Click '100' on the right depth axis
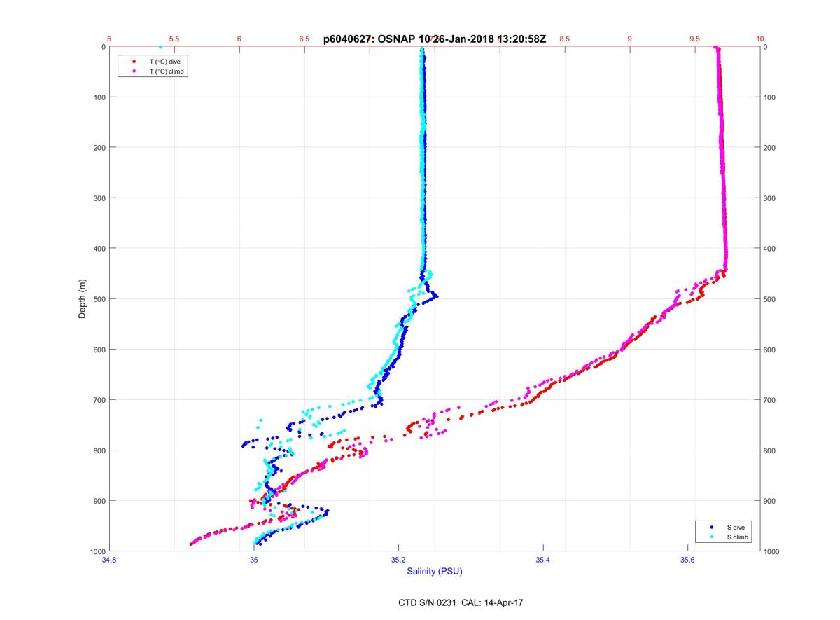Image resolution: width=840 pixels, height=620 pixels. [771, 97]
